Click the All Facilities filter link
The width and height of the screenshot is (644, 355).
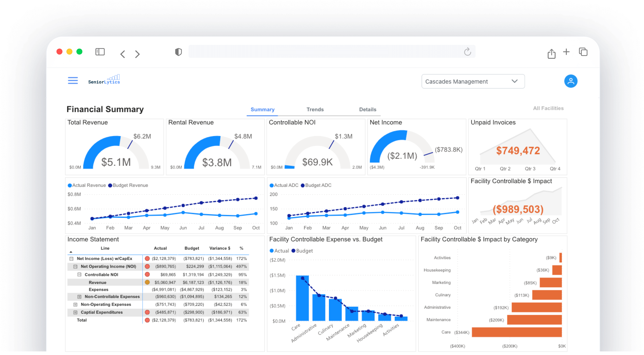[548, 108]
